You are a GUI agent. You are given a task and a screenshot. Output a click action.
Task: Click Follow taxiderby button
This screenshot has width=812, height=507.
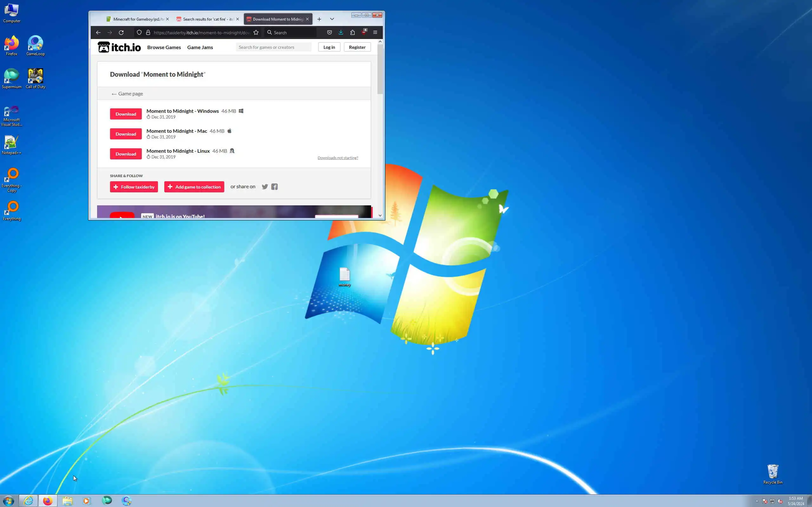[134, 187]
